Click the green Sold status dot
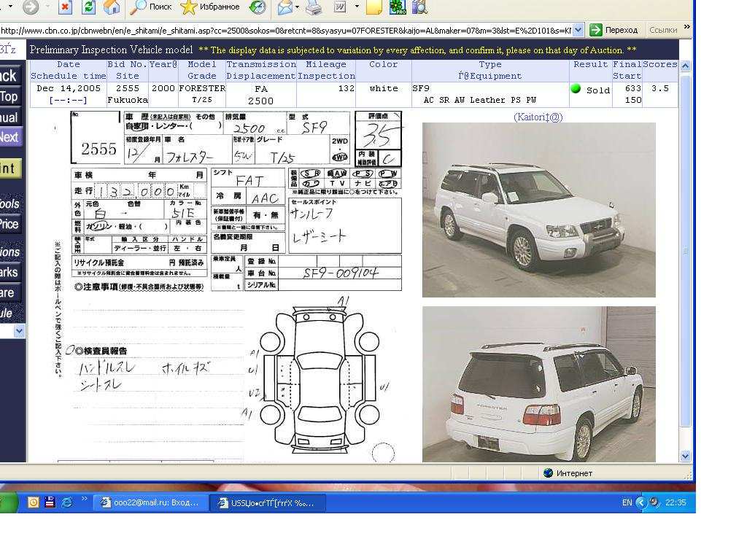Screen dimensions: 747x560 pos(576,88)
